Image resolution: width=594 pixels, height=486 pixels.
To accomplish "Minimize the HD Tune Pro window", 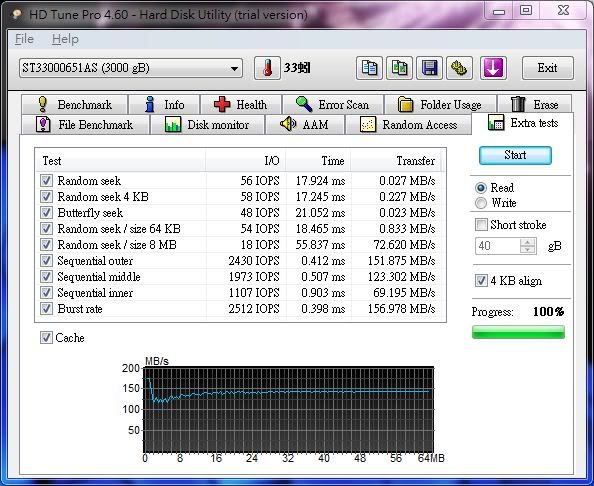I will pos(499,11).
